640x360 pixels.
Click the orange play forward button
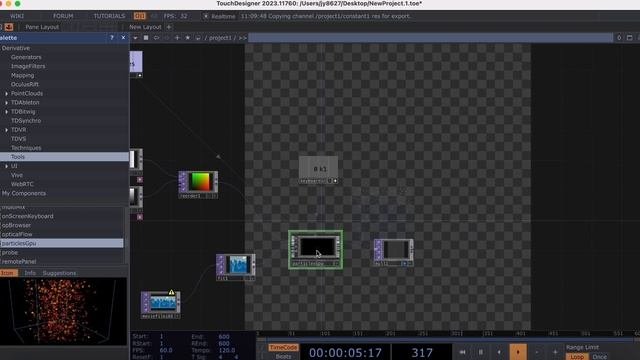click(x=518, y=352)
